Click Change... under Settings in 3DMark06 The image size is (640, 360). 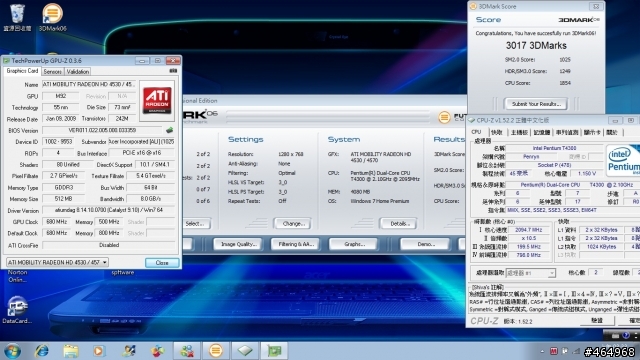pyautogui.click(x=293, y=224)
